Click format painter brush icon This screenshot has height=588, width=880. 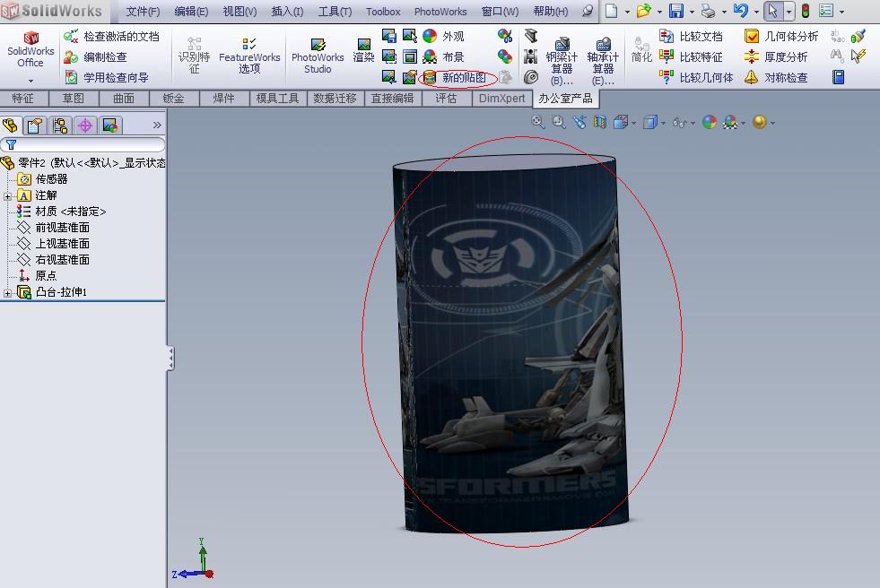858,37
